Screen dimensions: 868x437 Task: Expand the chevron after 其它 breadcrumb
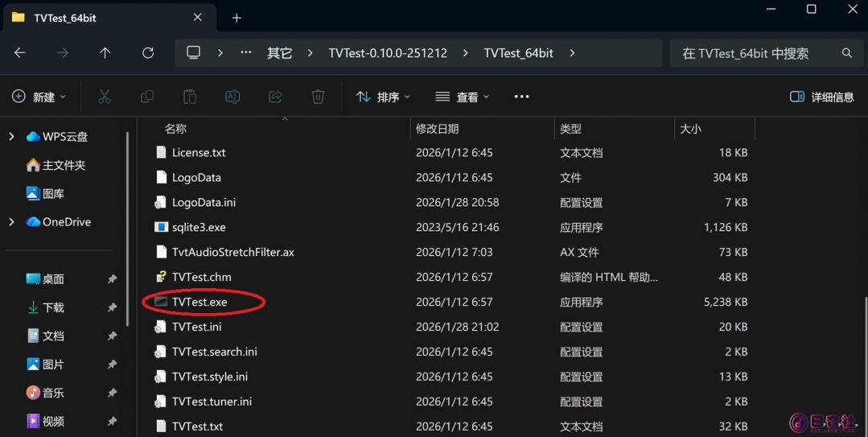(x=310, y=53)
